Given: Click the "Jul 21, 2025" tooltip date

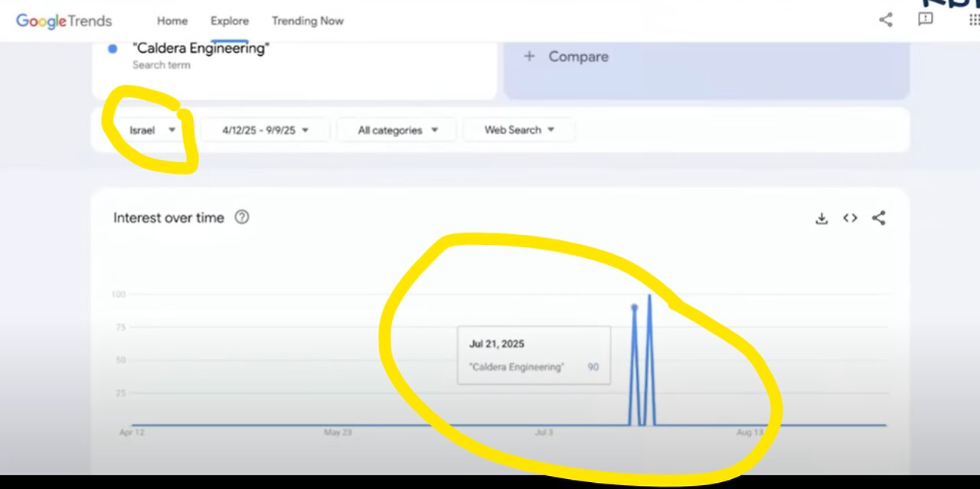Looking at the screenshot, I should (x=497, y=344).
